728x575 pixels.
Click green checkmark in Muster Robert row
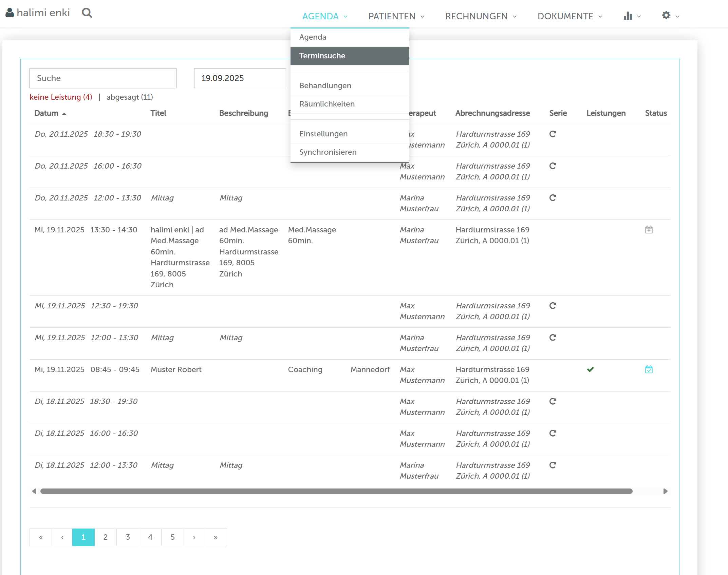click(x=590, y=369)
